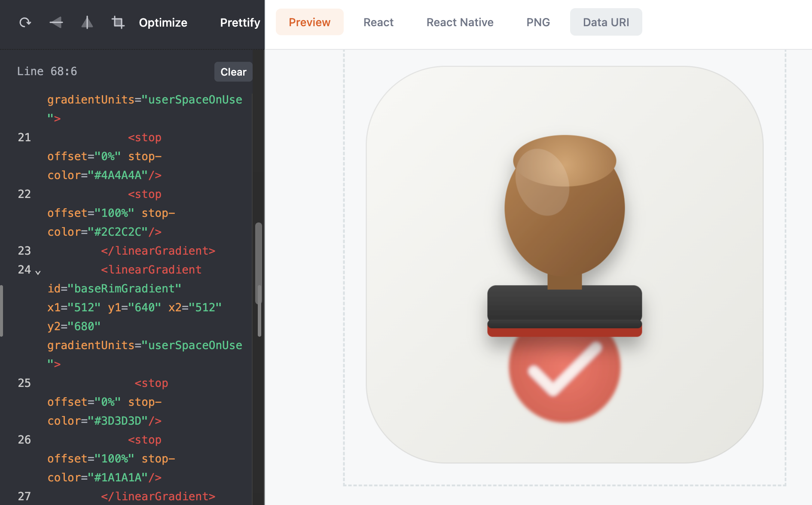The height and width of the screenshot is (505, 812).
Task: Click the rotate clockwise icon
Action: [25, 22]
